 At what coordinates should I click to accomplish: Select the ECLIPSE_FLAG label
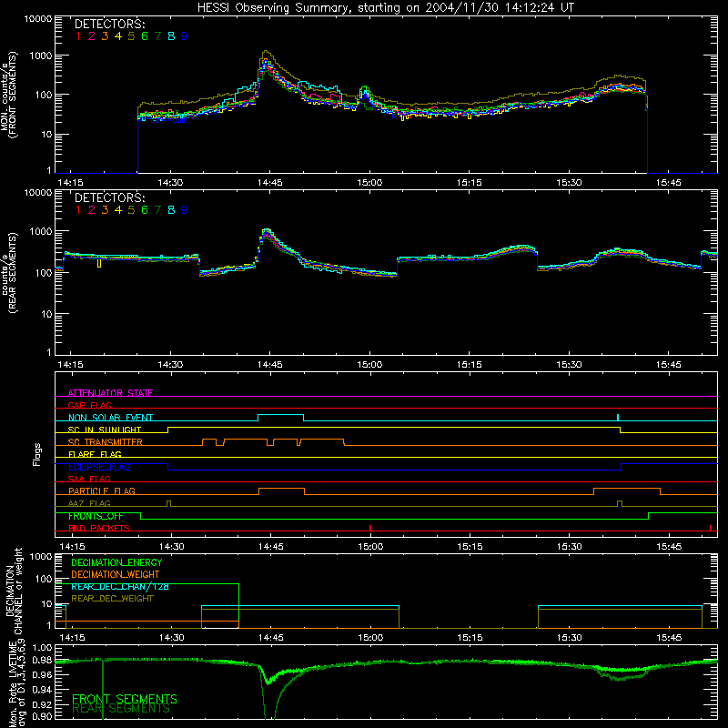[x=99, y=467]
